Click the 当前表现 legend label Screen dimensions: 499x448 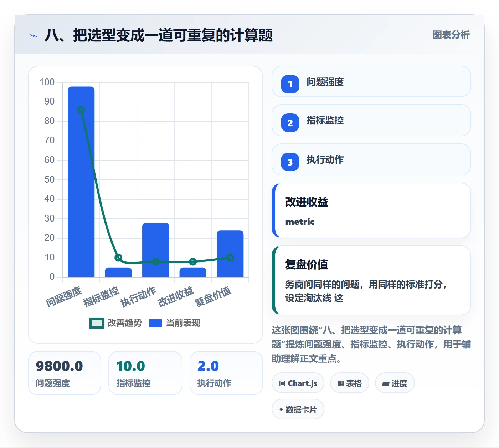click(183, 323)
